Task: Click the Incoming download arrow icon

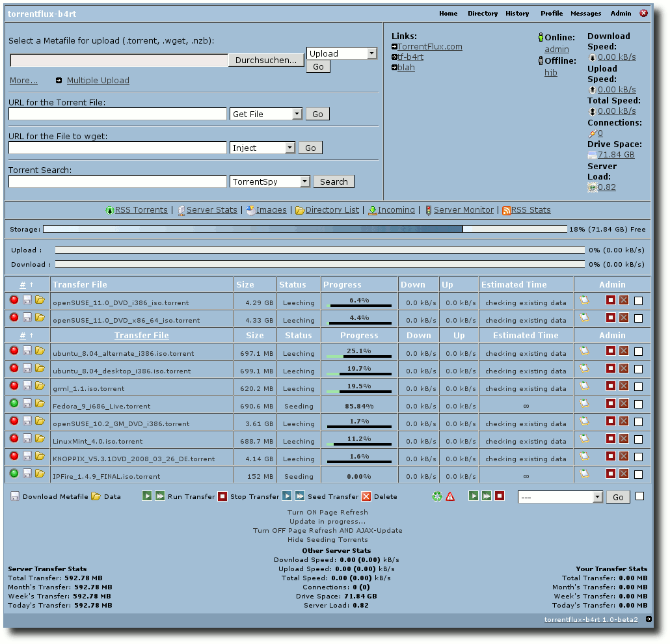Action: coord(373,210)
